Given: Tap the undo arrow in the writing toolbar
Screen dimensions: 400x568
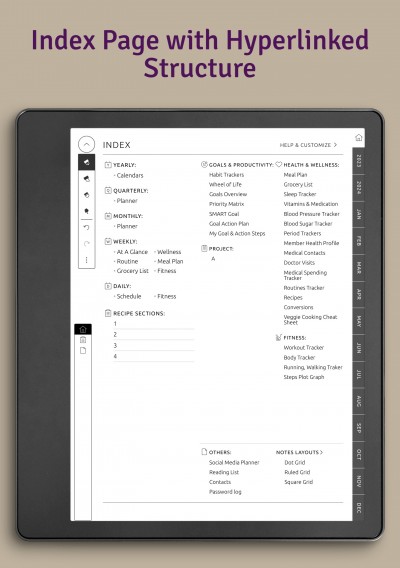Looking at the screenshot, I should [x=86, y=227].
